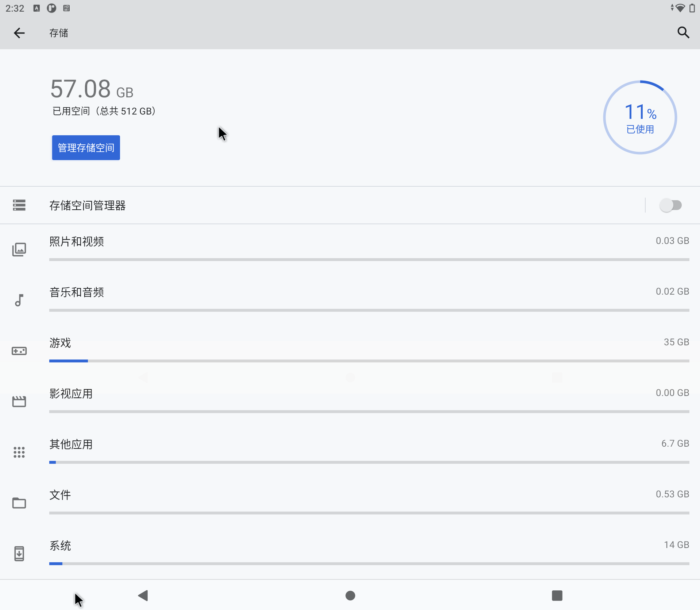
Task: Open the 文件 storage category
Action: pyautogui.click(x=350, y=503)
